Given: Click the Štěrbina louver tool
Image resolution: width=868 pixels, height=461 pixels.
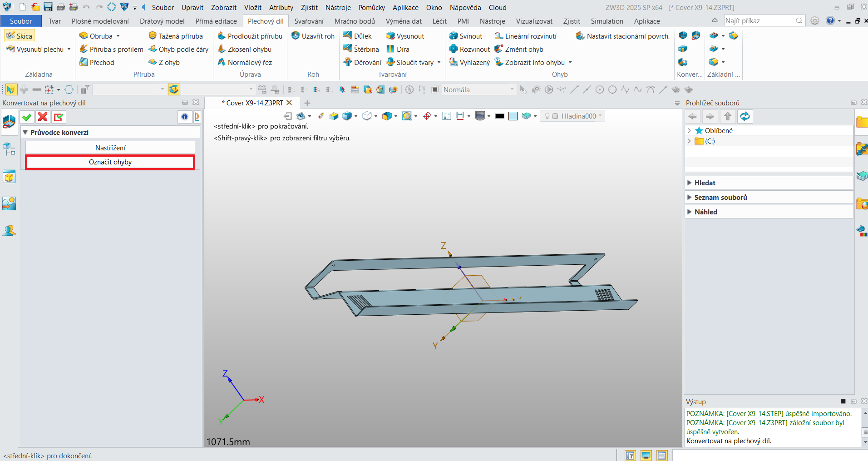Looking at the screenshot, I should (x=361, y=49).
